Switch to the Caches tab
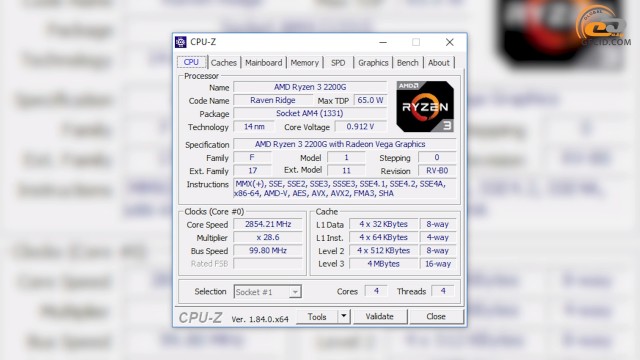Viewport: 640px width, 360px height. pyautogui.click(x=224, y=62)
